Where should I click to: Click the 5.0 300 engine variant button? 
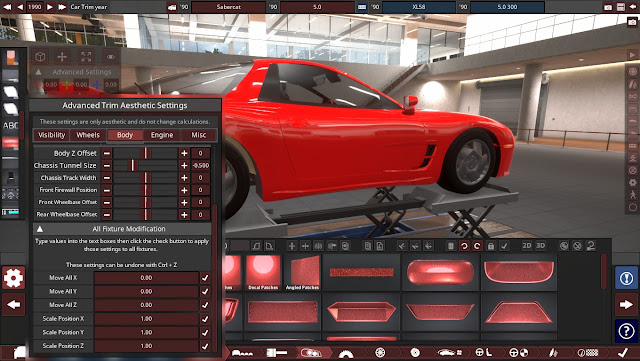pos(507,7)
